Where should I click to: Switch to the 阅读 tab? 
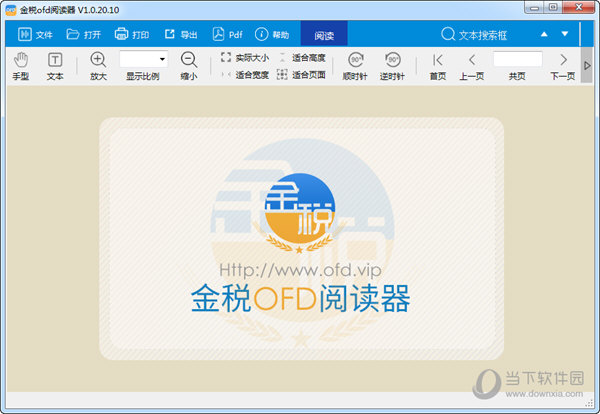pyautogui.click(x=324, y=34)
